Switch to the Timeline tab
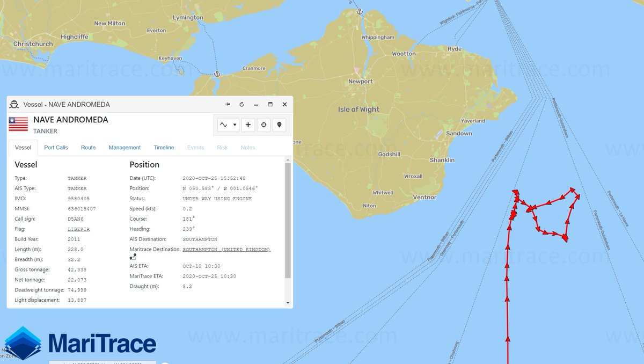644x364 pixels. coord(164,147)
